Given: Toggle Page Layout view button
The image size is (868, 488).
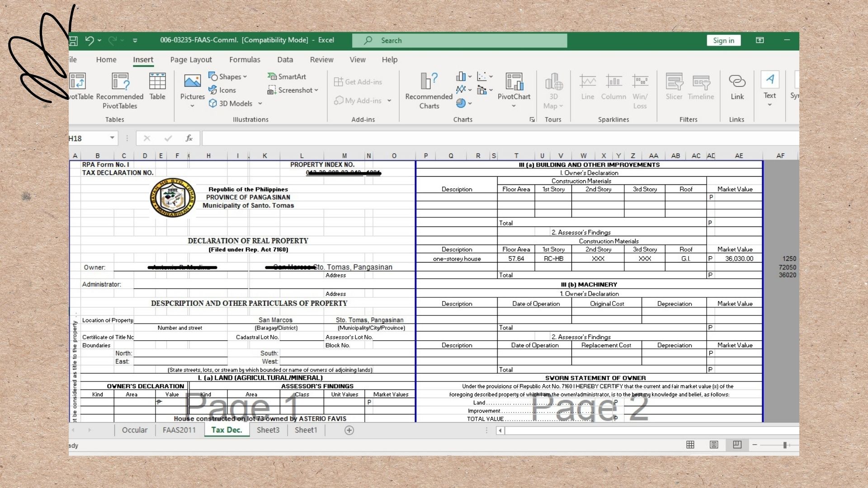Looking at the screenshot, I should point(714,445).
